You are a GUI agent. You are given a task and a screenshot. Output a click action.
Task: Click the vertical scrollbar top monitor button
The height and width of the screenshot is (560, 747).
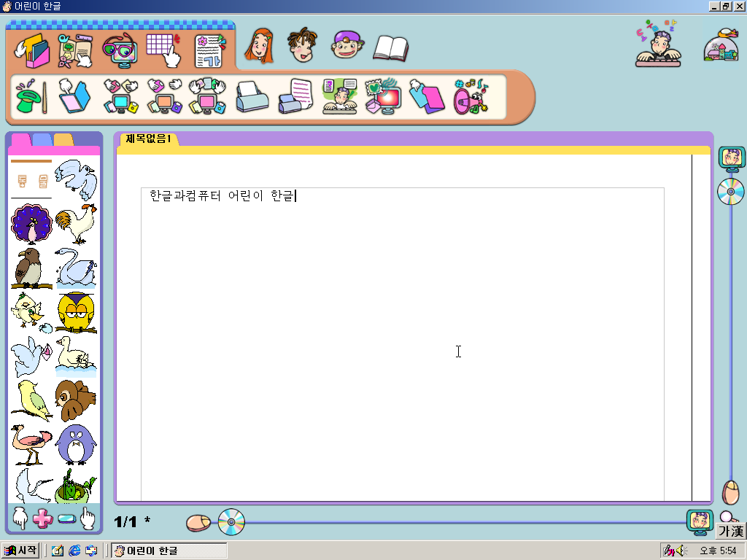(732, 159)
